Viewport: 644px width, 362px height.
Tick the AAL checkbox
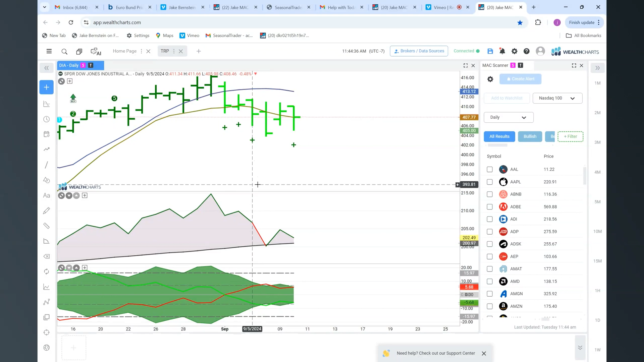click(x=490, y=170)
